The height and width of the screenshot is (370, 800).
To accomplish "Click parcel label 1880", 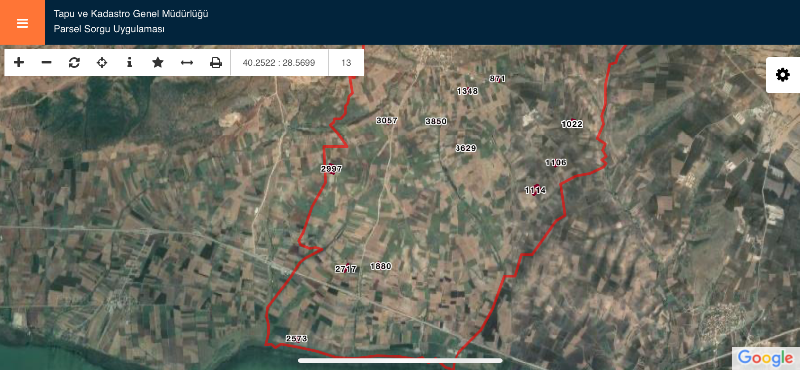I will coord(380,266).
